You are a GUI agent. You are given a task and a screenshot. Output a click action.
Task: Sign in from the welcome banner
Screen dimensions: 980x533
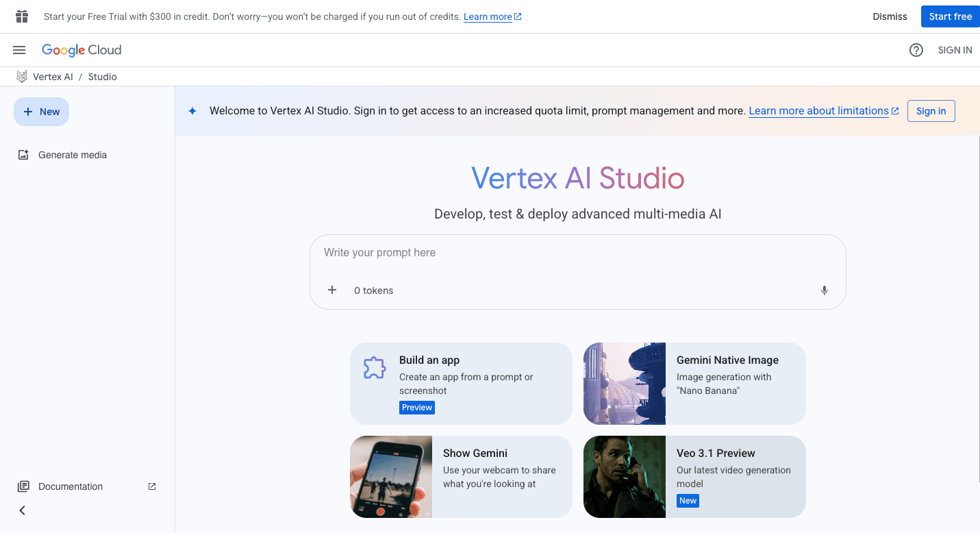point(931,110)
